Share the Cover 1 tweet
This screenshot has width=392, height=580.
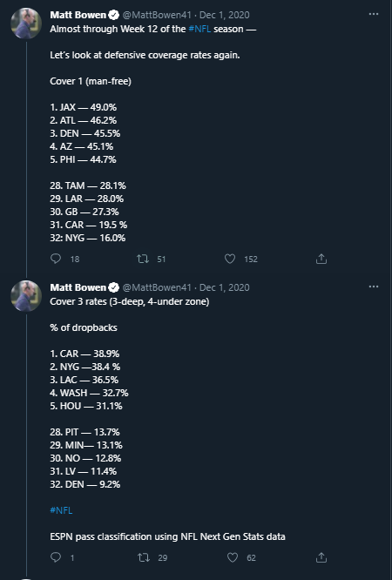coord(321,259)
